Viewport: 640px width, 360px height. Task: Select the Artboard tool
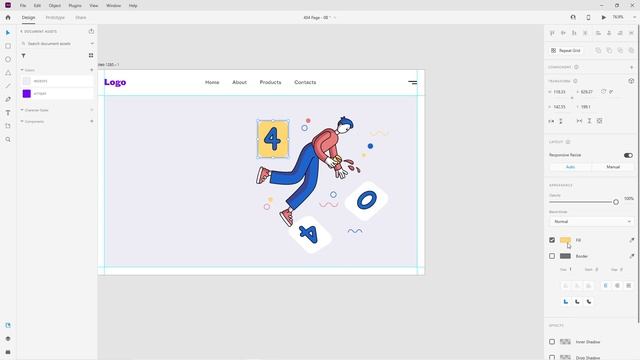8,126
